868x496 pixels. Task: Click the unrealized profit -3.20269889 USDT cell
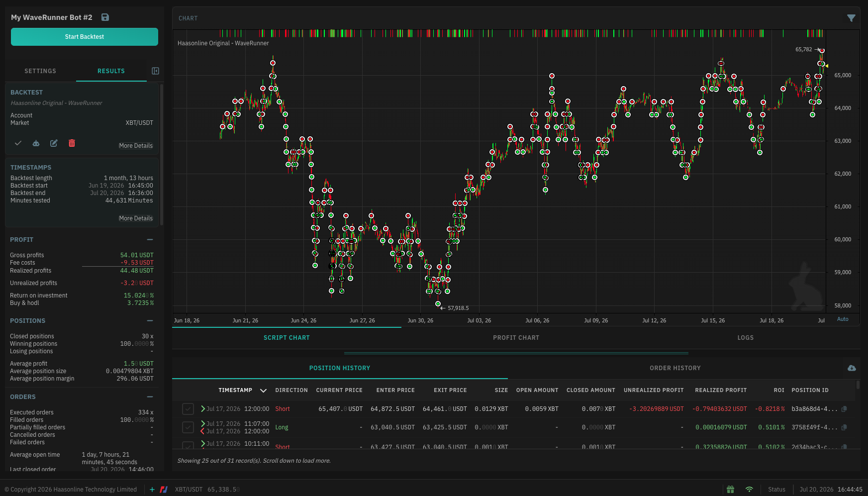(656, 409)
